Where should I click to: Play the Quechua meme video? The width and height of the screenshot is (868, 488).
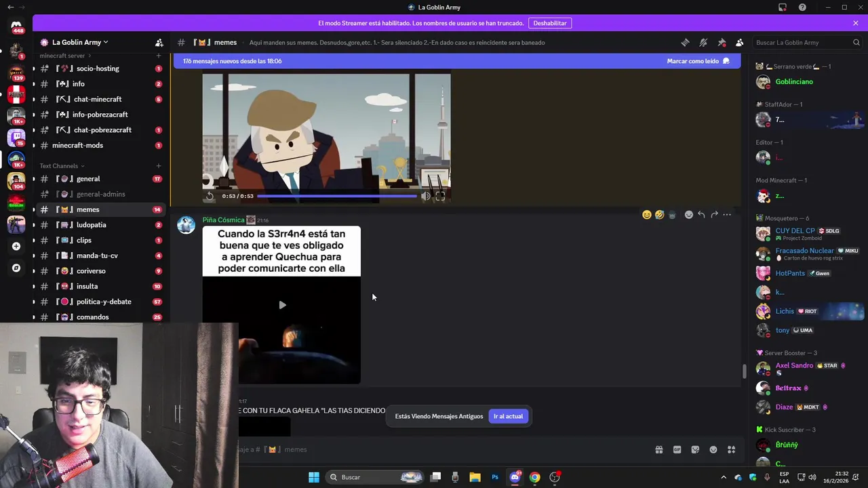click(x=282, y=305)
